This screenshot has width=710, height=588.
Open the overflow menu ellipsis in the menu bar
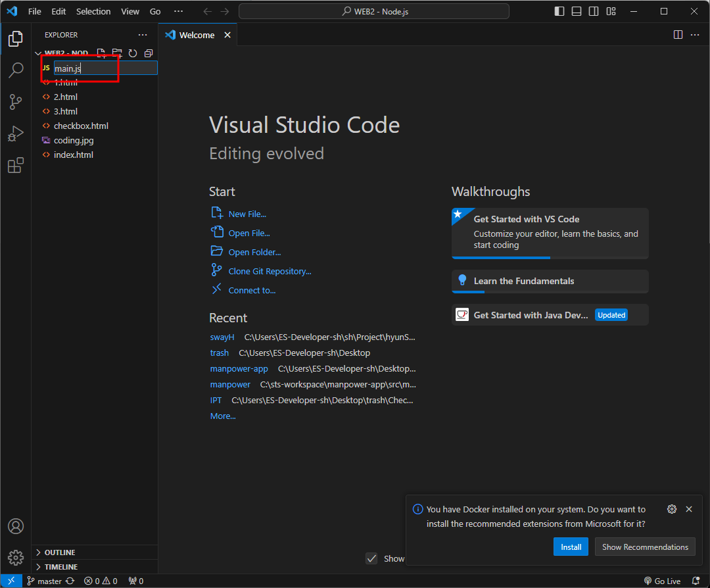click(178, 11)
